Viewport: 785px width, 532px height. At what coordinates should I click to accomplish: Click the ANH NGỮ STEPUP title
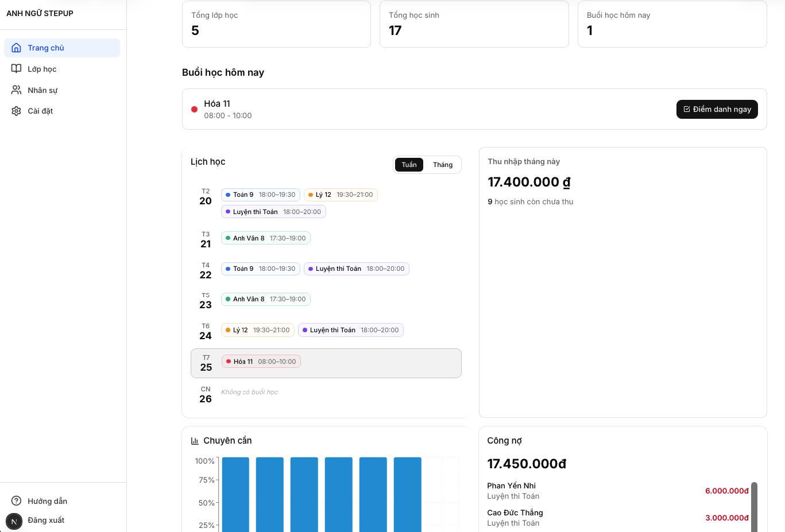(x=40, y=13)
